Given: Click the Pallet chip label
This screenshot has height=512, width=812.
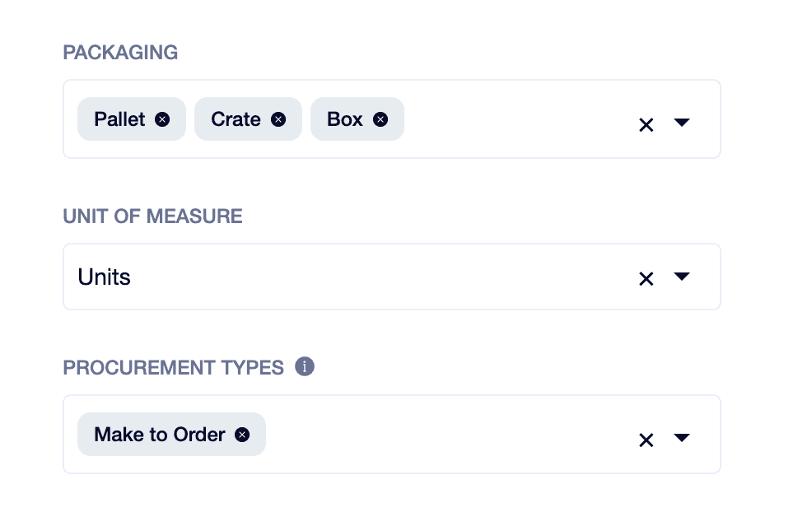Looking at the screenshot, I should tap(119, 119).
